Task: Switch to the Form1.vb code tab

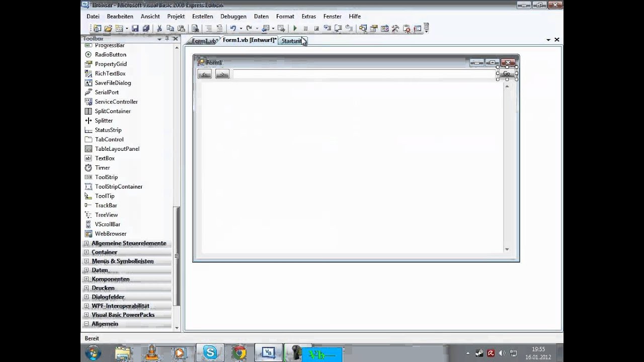Action: pyautogui.click(x=205, y=41)
